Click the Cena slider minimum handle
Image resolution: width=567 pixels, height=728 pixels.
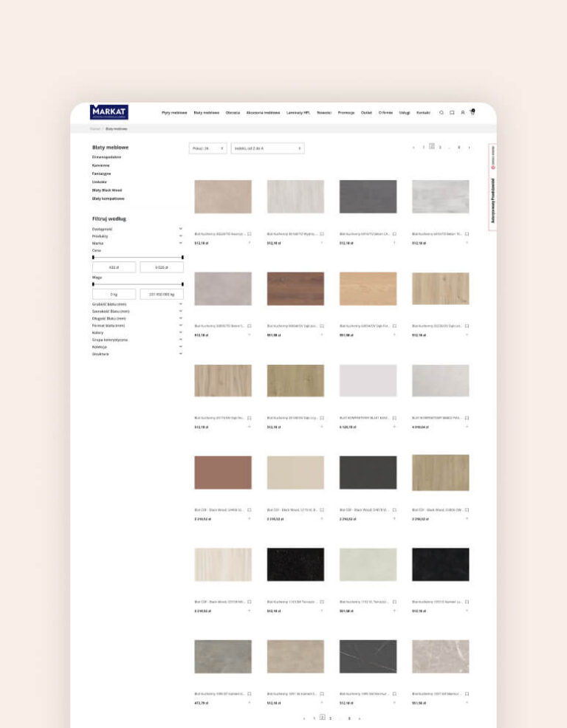coord(93,257)
